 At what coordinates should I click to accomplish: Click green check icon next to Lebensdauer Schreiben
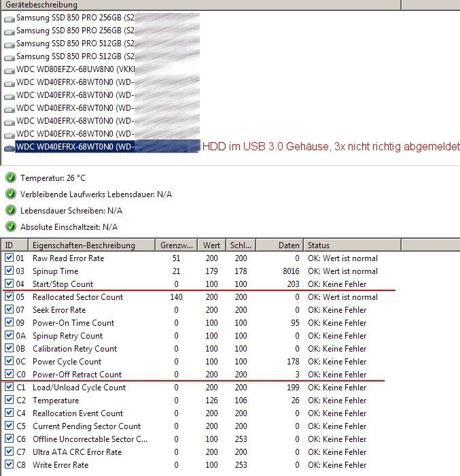click(11, 210)
